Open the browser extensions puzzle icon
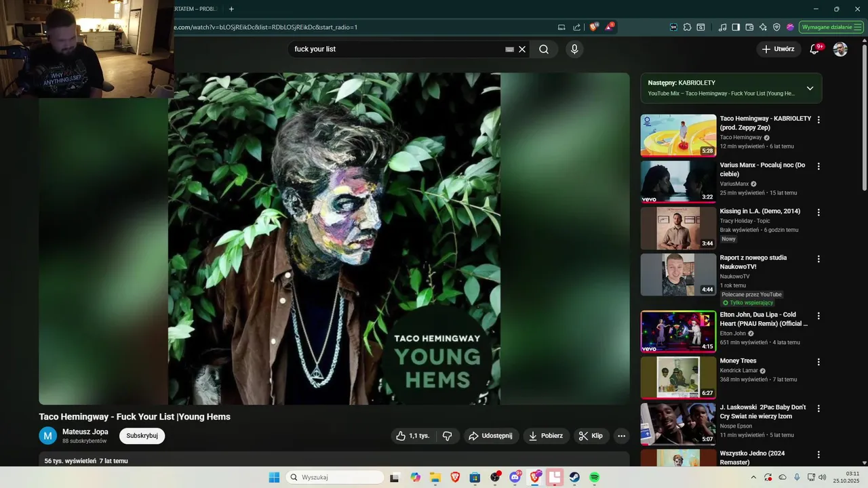The width and height of the screenshot is (868, 488). (687, 27)
